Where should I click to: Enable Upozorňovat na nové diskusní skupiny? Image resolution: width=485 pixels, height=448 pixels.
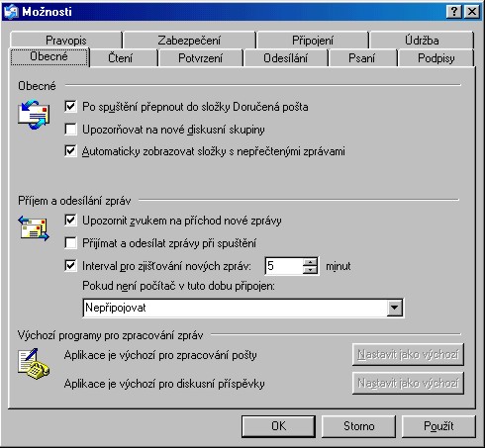(x=70, y=129)
